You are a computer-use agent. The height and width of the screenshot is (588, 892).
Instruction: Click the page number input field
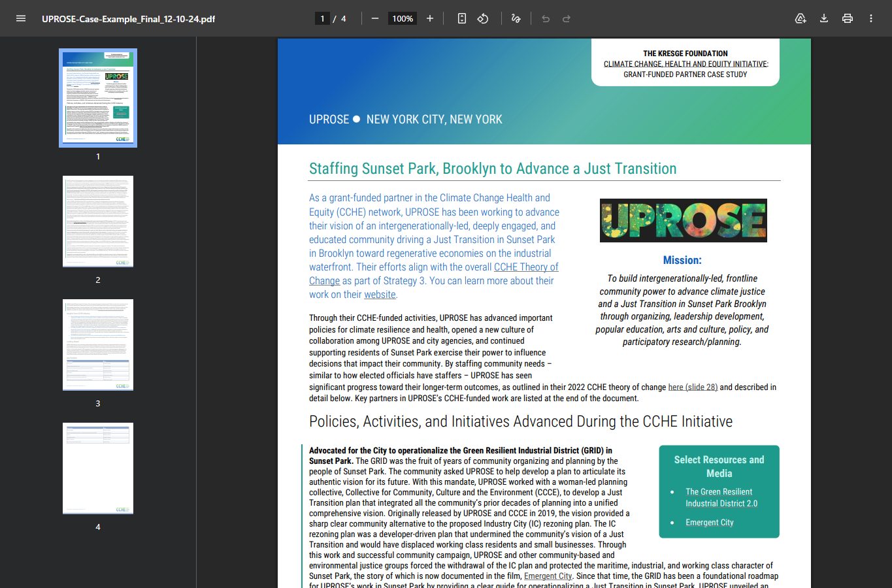[322, 18]
